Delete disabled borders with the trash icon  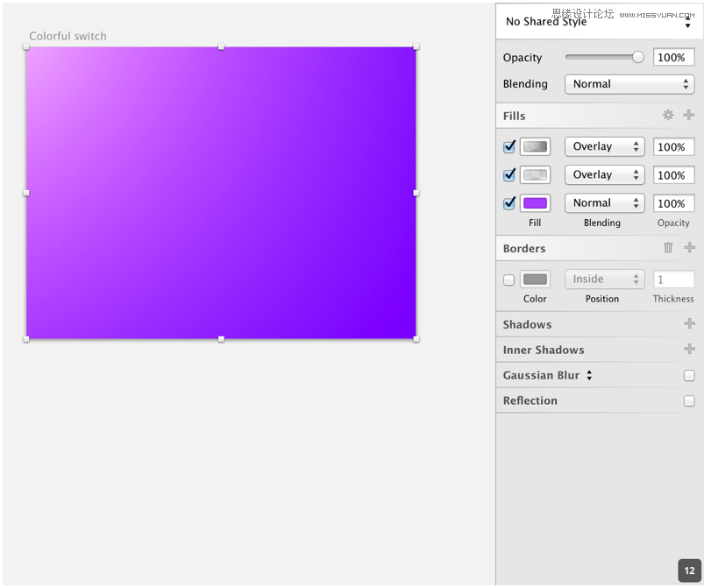tap(668, 247)
